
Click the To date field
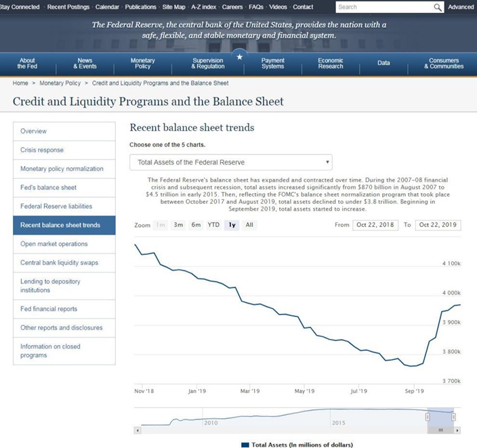pyautogui.click(x=438, y=225)
